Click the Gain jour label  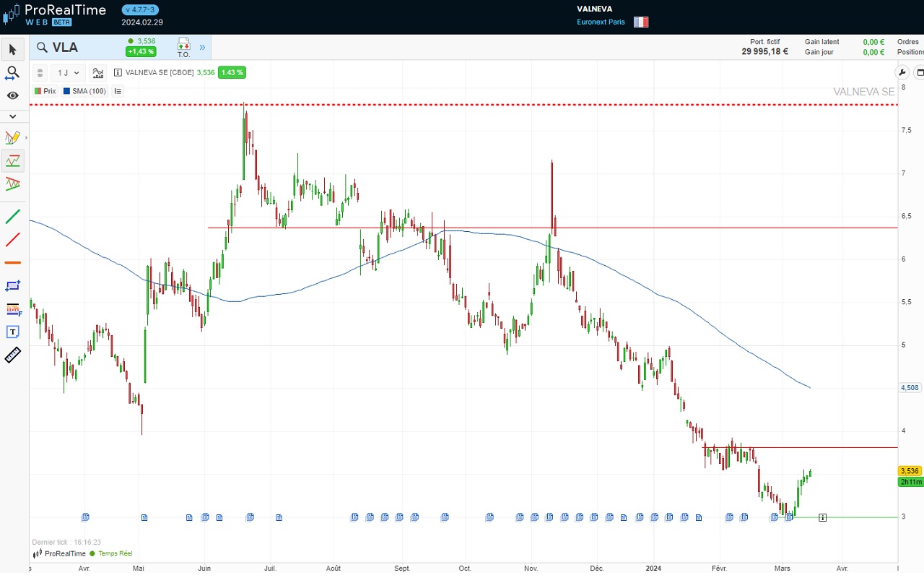click(819, 52)
